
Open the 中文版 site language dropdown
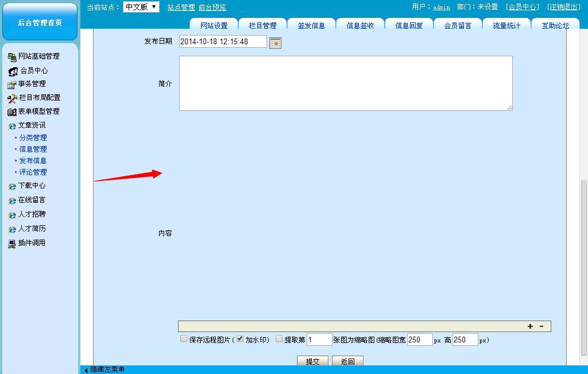[x=141, y=7]
